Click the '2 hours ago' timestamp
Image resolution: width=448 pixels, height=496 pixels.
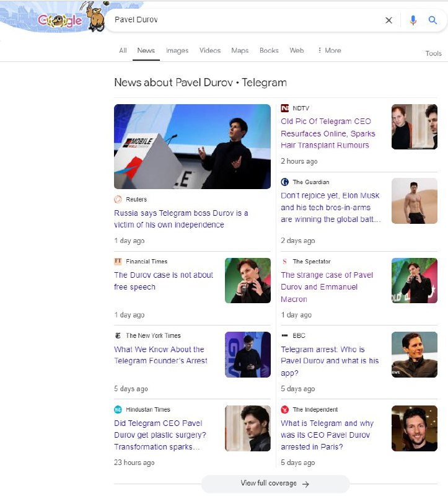[299, 161]
